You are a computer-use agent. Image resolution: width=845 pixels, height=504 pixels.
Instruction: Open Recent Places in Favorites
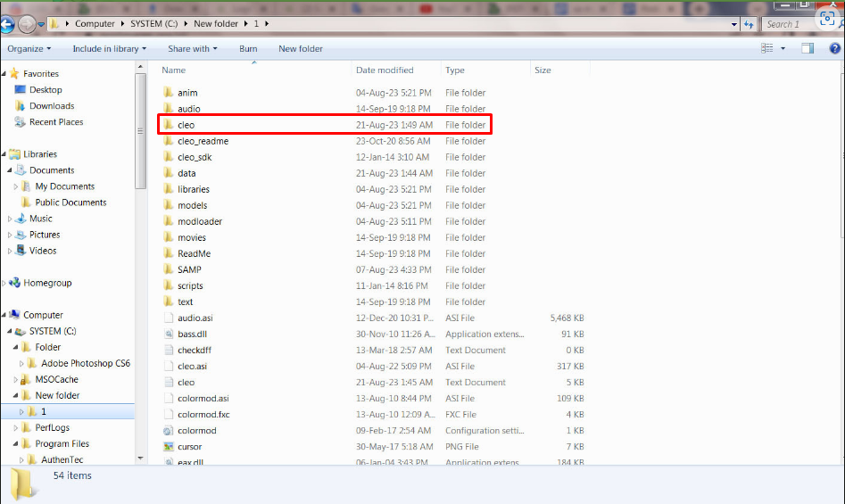(x=56, y=121)
